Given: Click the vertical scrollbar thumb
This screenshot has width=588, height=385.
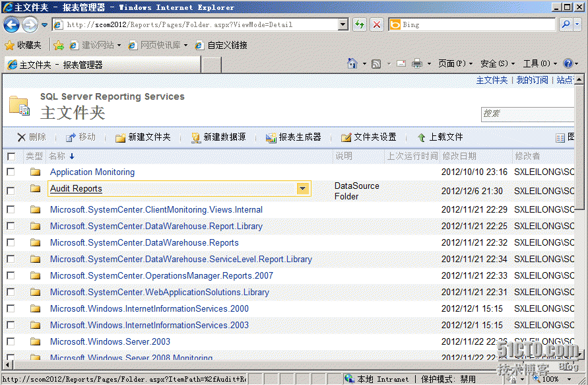Looking at the screenshot, I should 579,147.
